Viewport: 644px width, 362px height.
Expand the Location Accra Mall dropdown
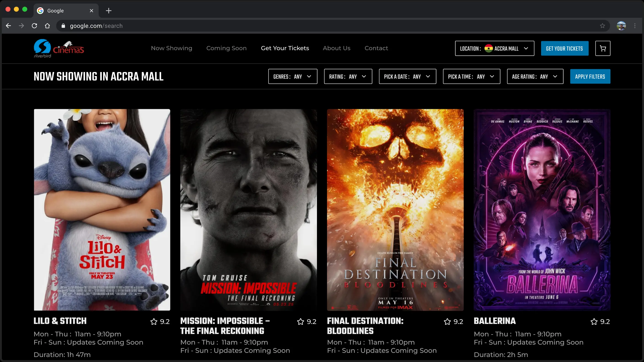(494, 48)
